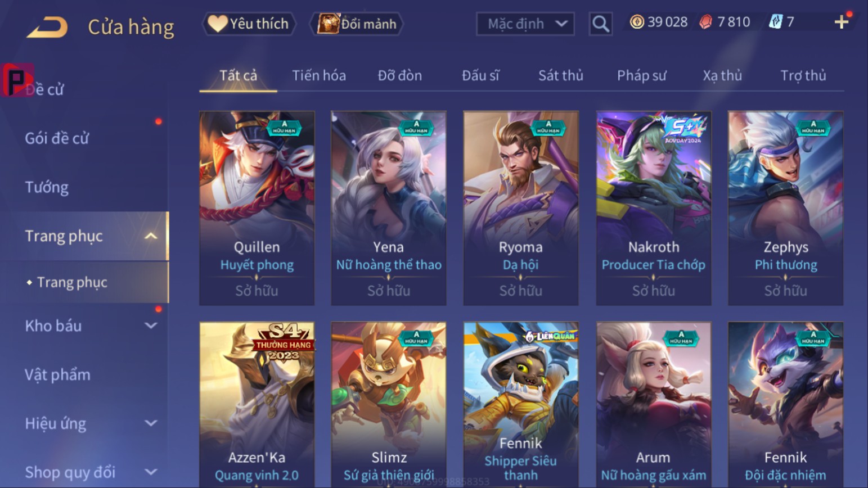Select the Quillen Huyết phong skin card
This screenshot has width=868, height=488.
pyautogui.click(x=257, y=208)
